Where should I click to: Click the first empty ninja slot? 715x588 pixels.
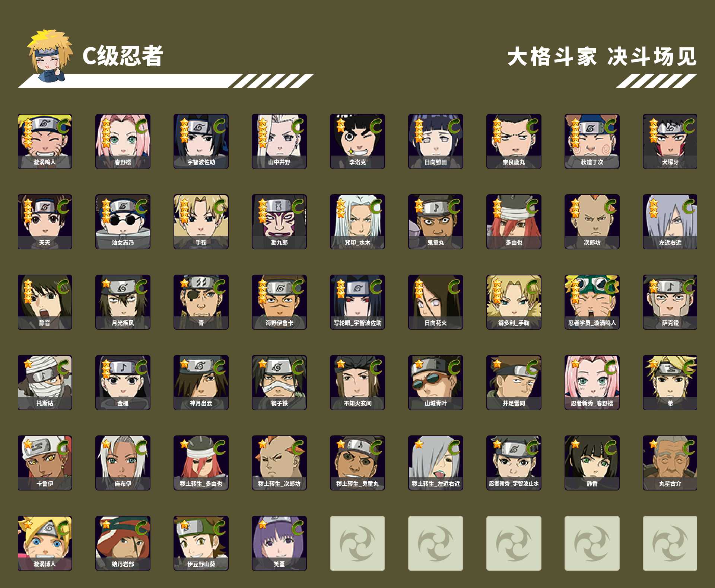tap(357, 543)
